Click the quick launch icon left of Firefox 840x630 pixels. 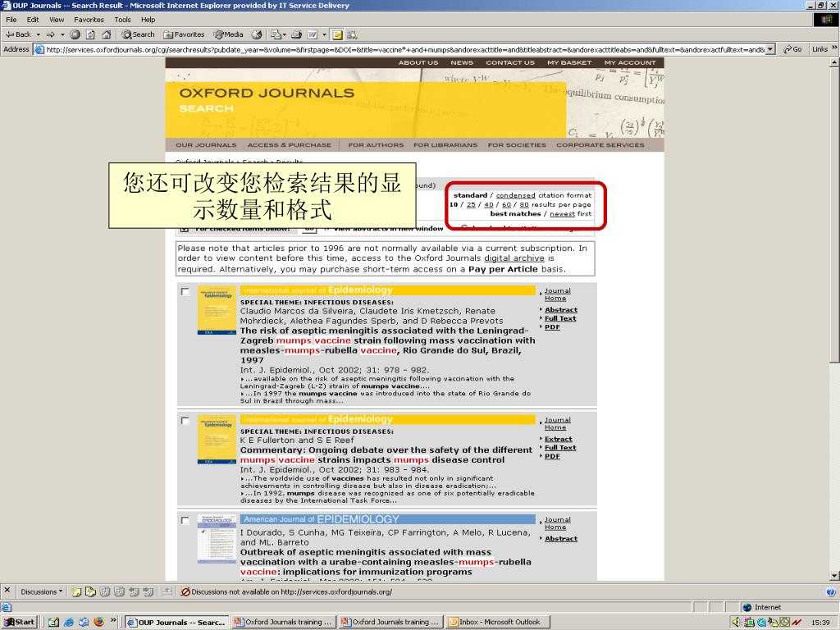pyautogui.click(x=84, y=622)
